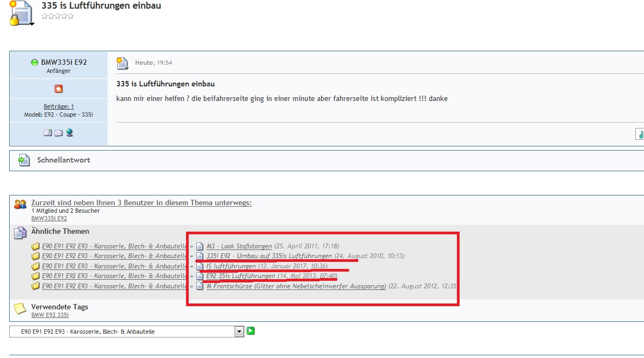Click the Ähnliche Themen heading
This screenshot has height=358, width=644.
pos(60,231)
